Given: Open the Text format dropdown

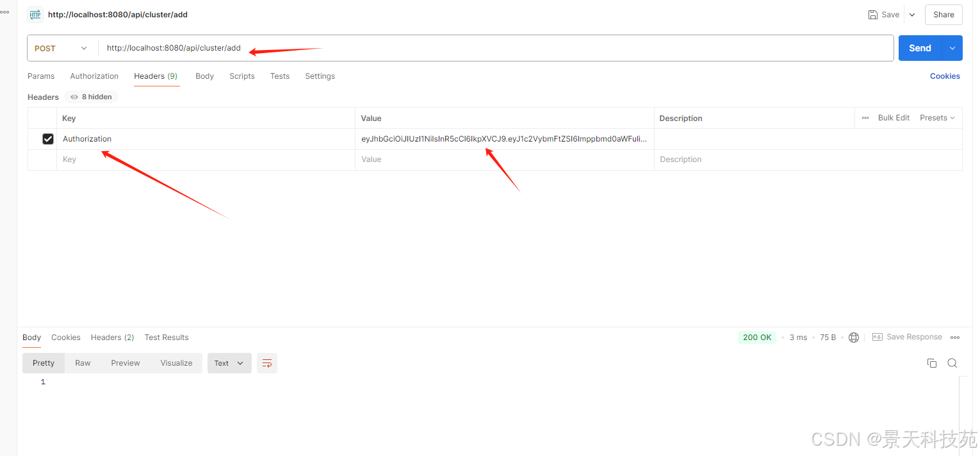Looking at the screenshot, I should point(229,363).
